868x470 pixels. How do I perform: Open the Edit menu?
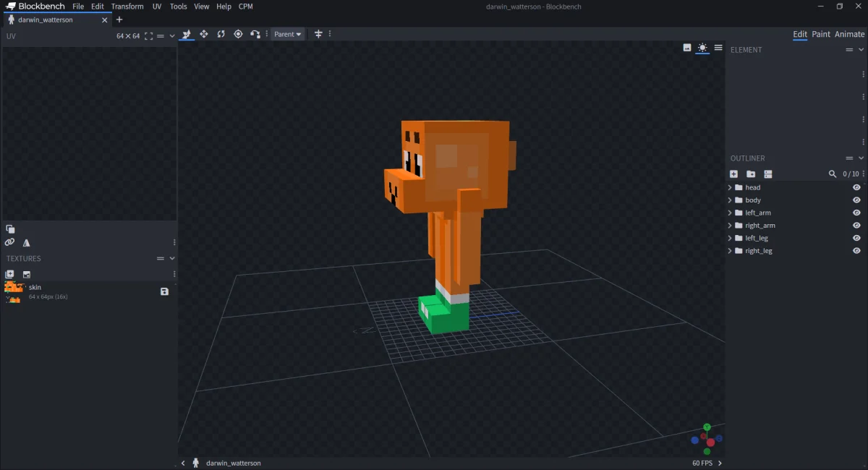[97, 7]
